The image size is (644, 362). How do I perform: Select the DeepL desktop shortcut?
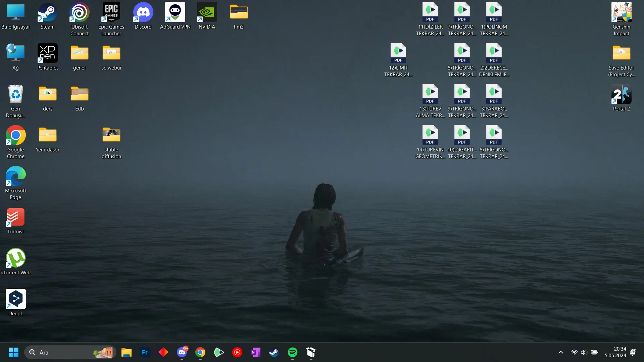point(16,303)
